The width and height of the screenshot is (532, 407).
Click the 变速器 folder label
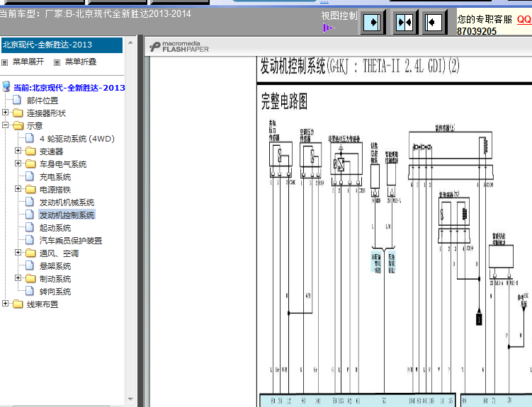coord(51,151)
